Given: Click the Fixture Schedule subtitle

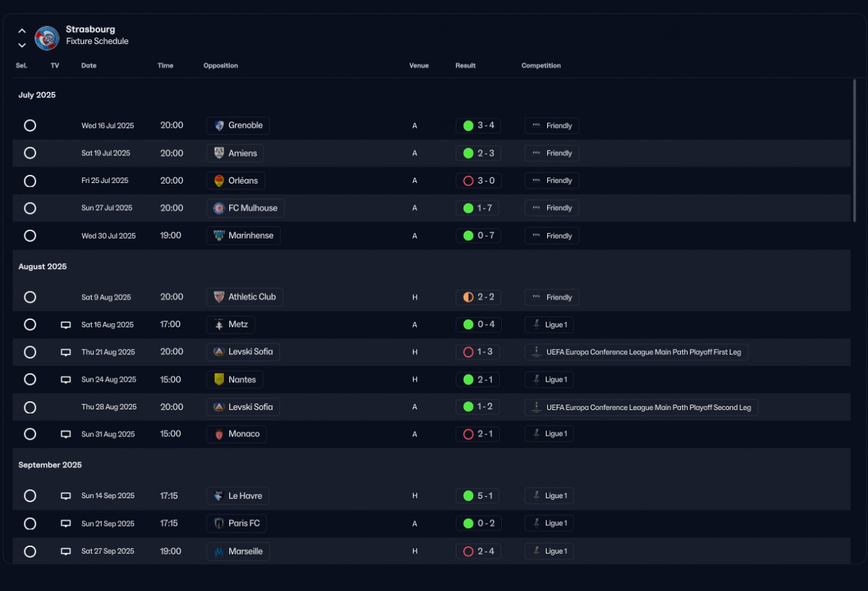Looking at the screenshot, I should [97, 41].
